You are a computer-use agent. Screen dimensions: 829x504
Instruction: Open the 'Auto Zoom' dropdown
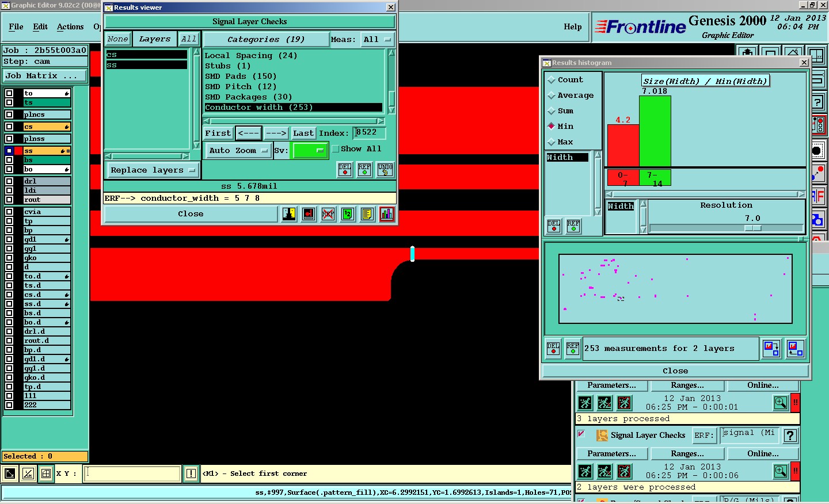pos(238,151)
